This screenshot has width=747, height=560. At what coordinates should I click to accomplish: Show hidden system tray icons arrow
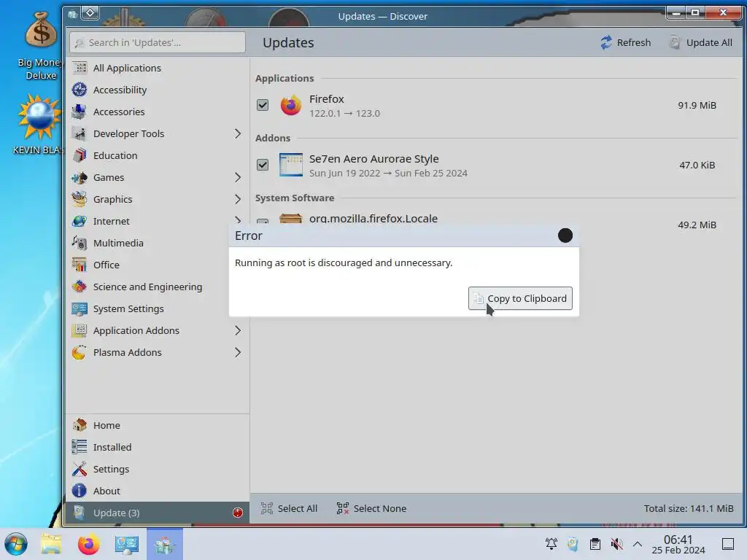click(638, 544)
